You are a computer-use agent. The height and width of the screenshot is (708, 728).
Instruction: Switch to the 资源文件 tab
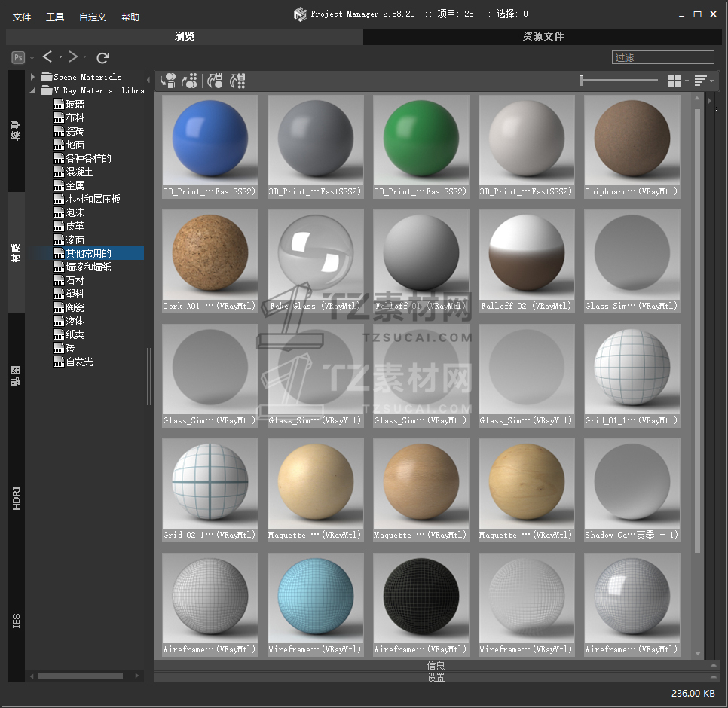[543, 36]
